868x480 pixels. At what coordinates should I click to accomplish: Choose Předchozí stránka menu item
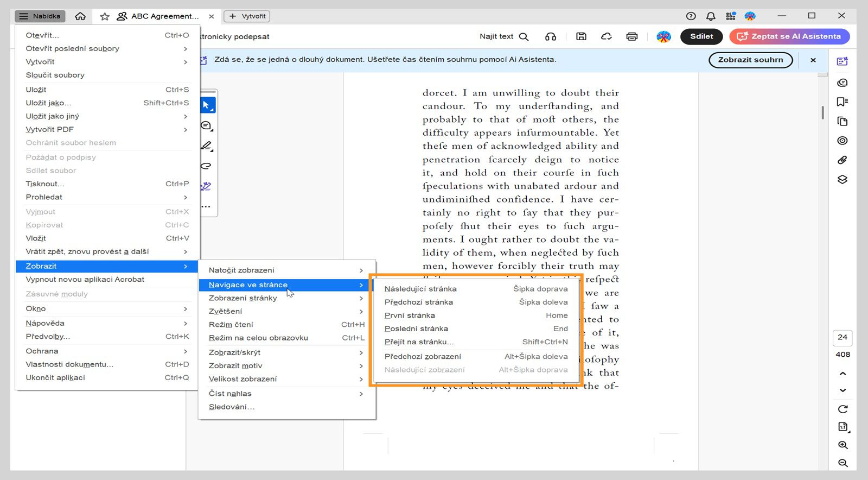(476, 302)
